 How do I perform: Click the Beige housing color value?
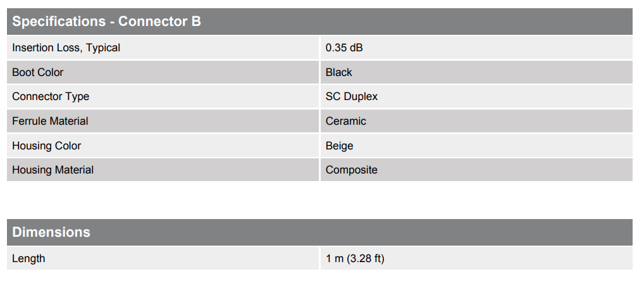pyautogui.click(x=340, y=146)
